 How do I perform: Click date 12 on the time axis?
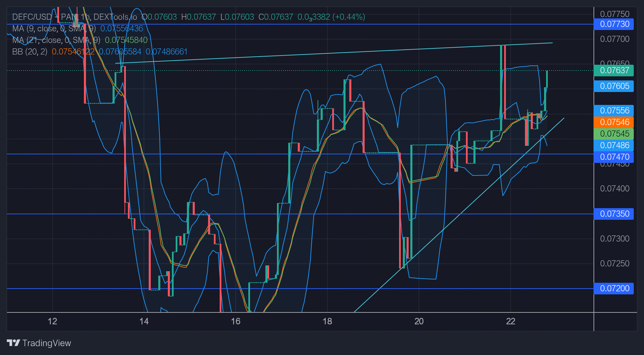tap(52, 321)
